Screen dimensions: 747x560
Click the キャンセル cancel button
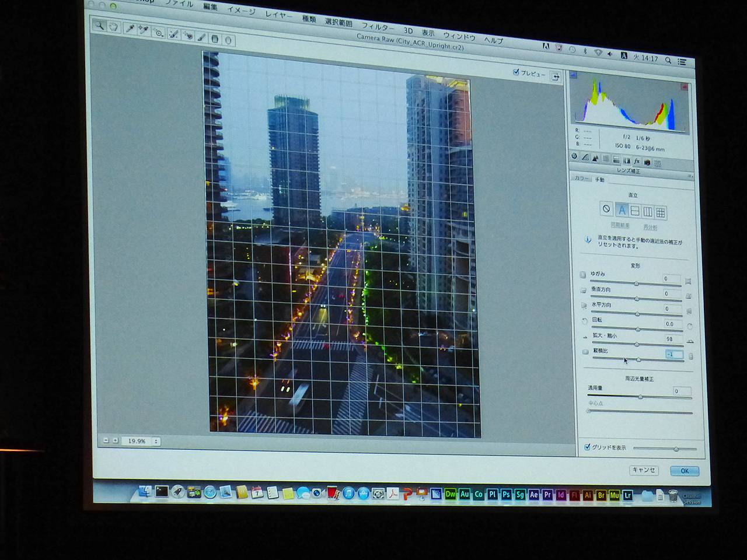click(644, 470)
